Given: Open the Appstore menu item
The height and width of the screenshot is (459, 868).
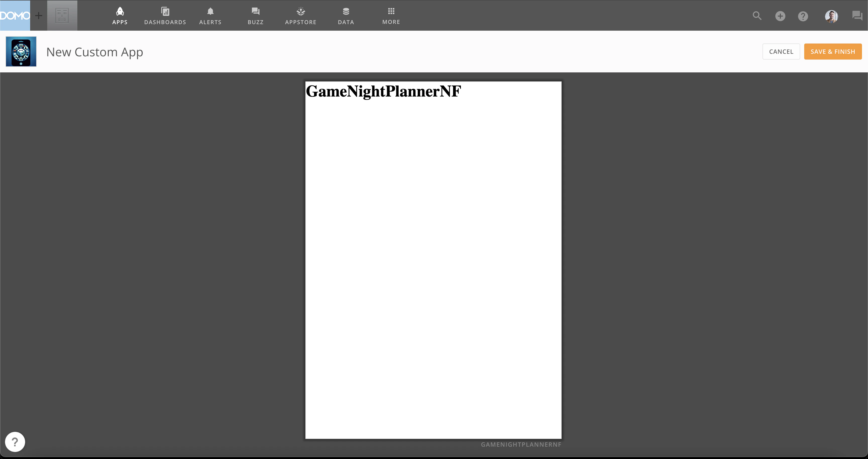Looking at the screenshot, I should [301, 16].
